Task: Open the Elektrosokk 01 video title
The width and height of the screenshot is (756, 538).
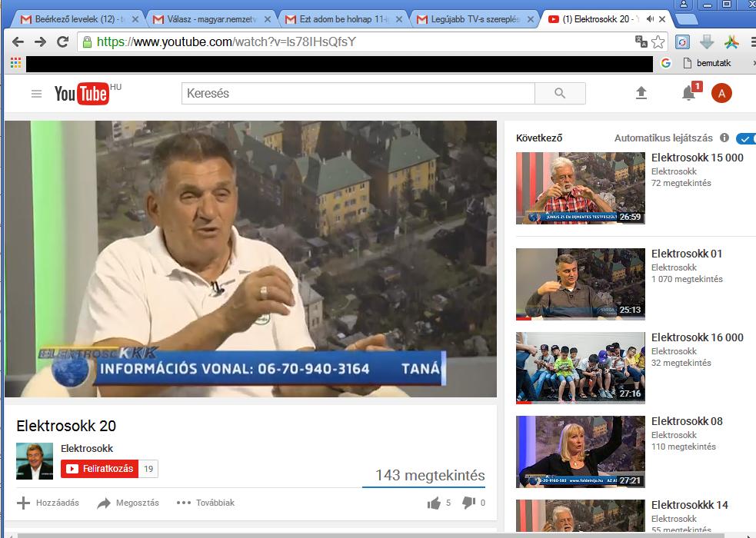Action: 687,254
